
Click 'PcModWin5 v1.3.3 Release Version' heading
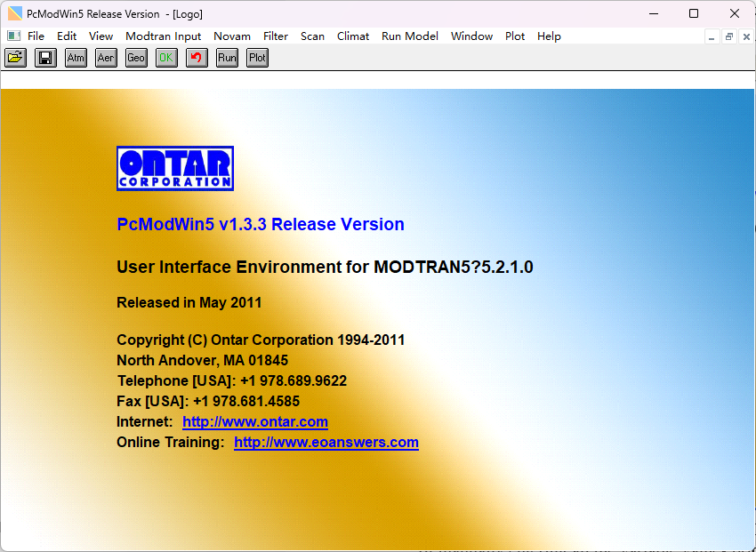(261, 225)
